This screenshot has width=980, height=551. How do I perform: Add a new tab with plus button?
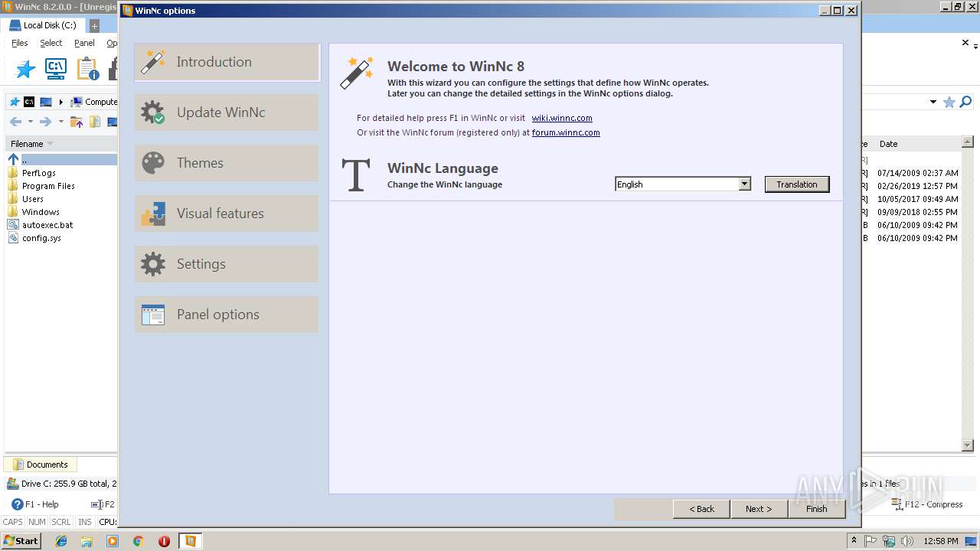pos(95,26)
